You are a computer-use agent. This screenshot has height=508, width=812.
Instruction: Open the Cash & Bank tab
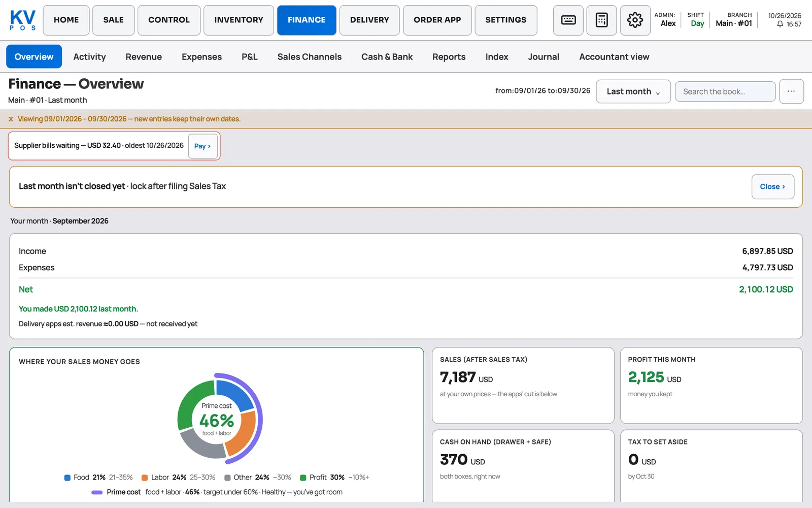click(387, 56)
